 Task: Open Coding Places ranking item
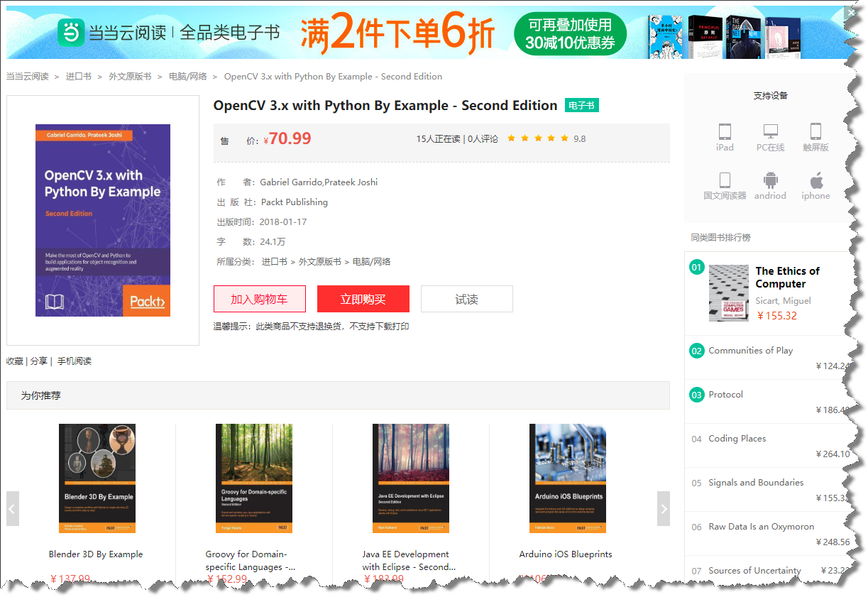[x=737, y=439]
